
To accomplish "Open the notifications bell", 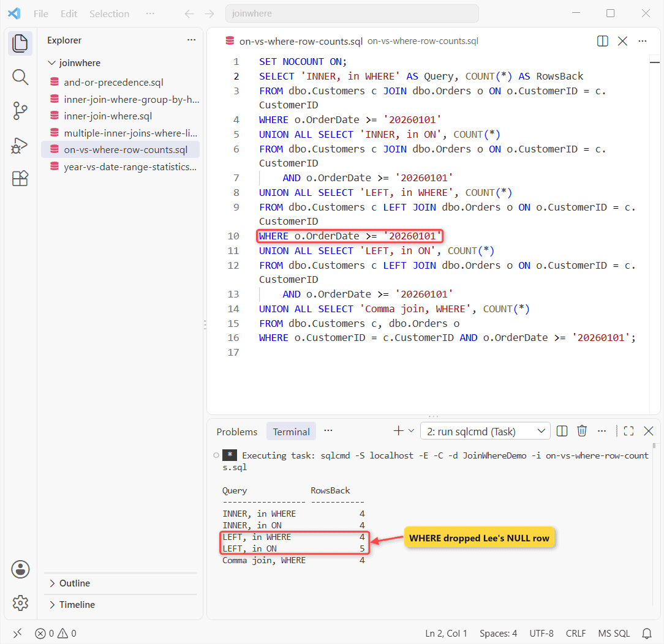I will (x=647, y=633).
